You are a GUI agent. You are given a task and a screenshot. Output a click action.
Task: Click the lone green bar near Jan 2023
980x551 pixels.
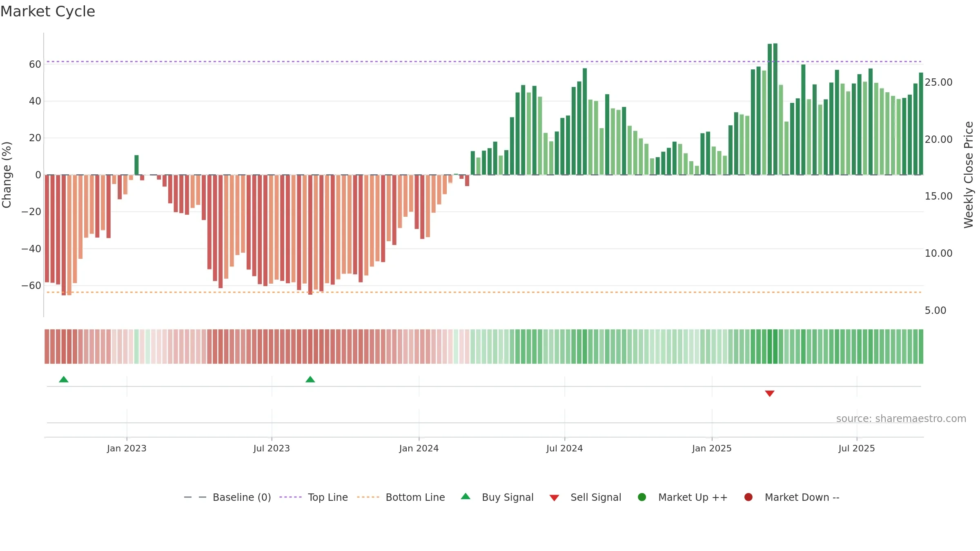[x=136, y=165]
